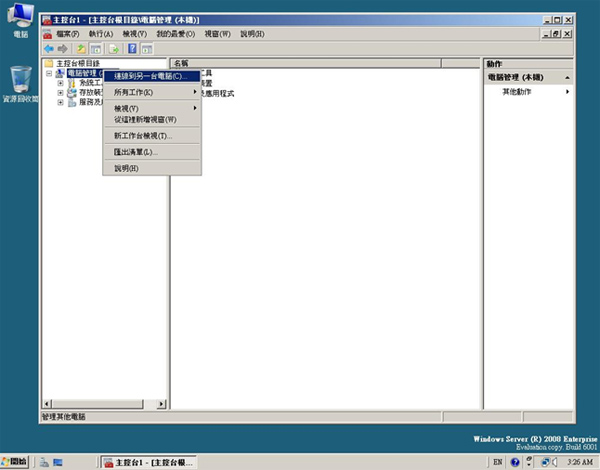Viewport: 600px width, 470px height.
Task: Click the Up one level folder icon
Action: (x=81, y=48)
